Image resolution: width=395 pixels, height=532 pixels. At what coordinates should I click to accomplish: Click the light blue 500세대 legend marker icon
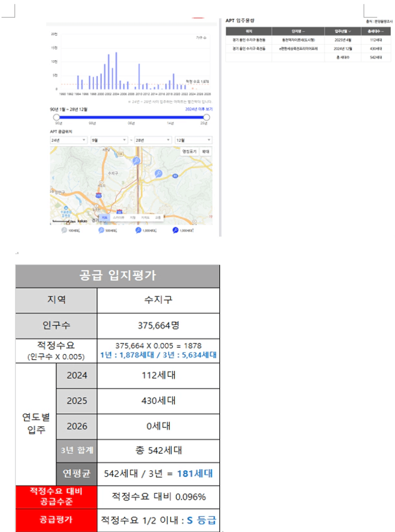[101, 230]
